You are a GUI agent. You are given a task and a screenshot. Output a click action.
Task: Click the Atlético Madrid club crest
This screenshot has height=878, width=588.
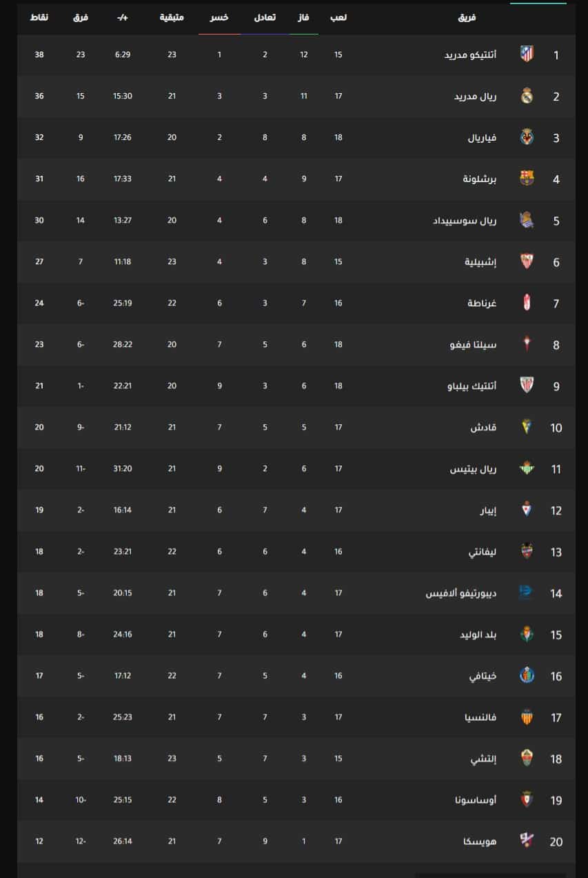[527, 54]
